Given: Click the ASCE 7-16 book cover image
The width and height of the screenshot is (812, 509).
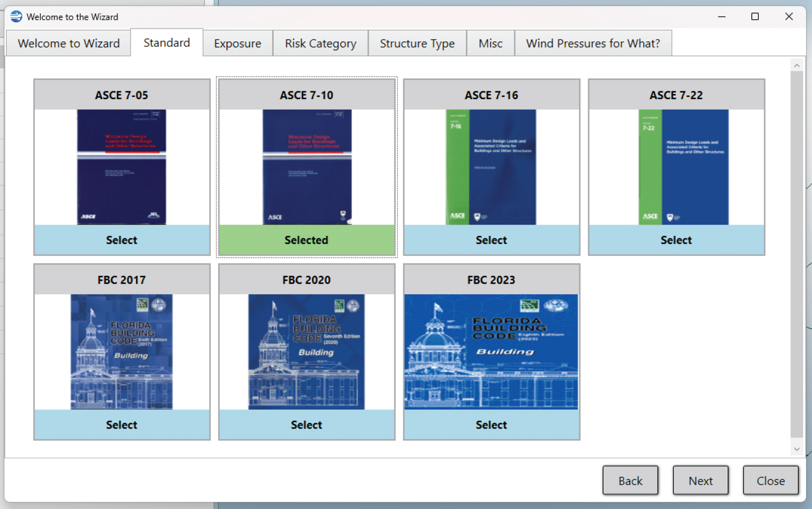Looking at the screenshot, I should [x=491, y=167].
